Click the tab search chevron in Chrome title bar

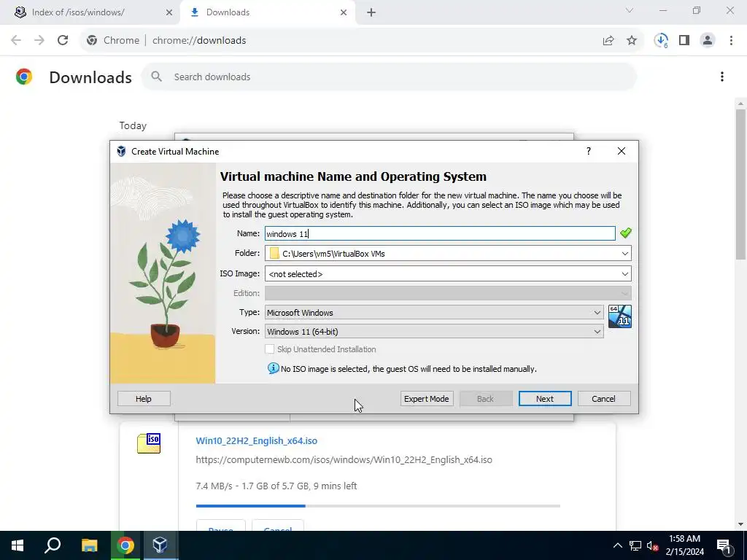pyautogui.click(x=630, y=10)
